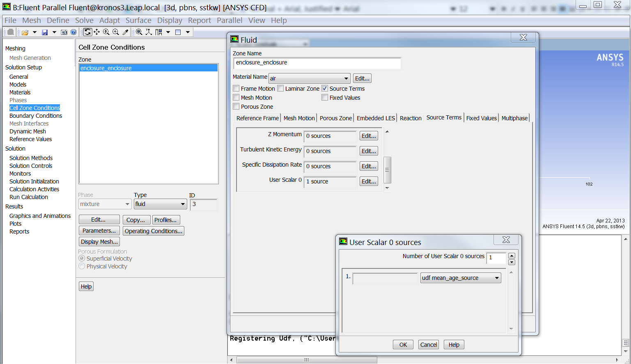Confirm with OK in User Scalar dialog

click(x=403, y=345)
